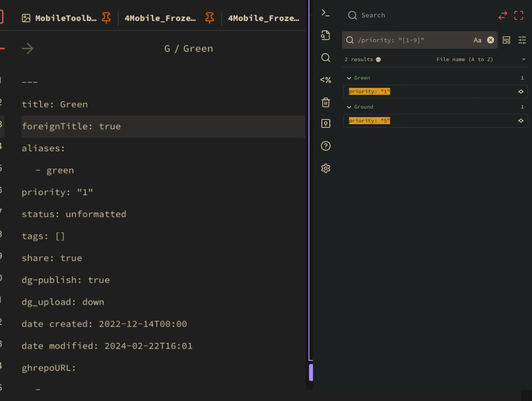Click the Green file name in results

tap(362, 78)
